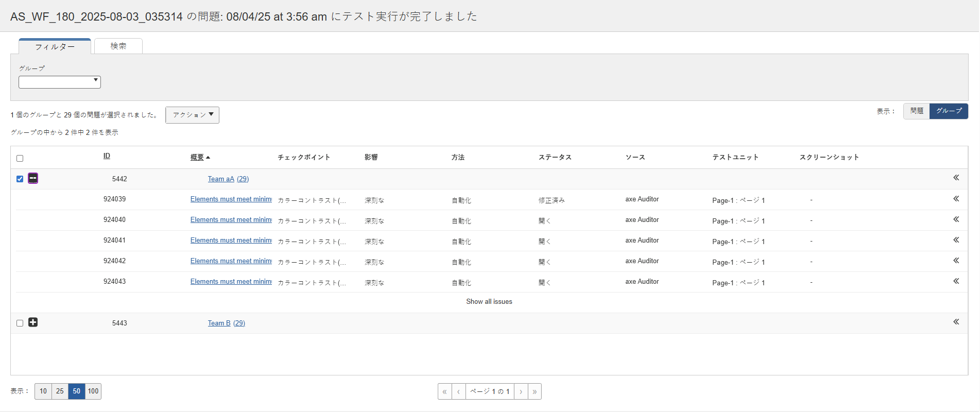Uncheck the Team aA group checkbox
Viewport: 980px width, 412px height.
(x=20, y=179)
